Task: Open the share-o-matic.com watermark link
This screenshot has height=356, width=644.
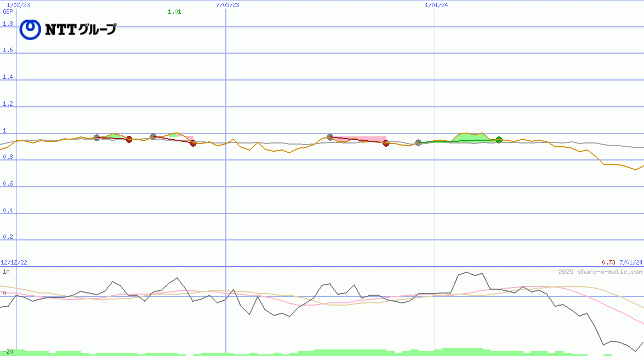Action: pos(600,272)
